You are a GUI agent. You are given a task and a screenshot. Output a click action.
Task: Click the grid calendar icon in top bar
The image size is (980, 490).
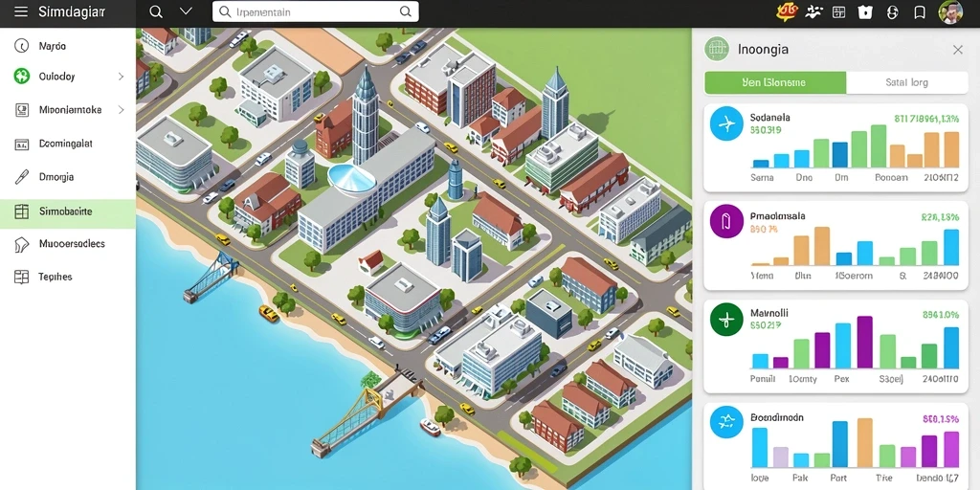[838, 11]
